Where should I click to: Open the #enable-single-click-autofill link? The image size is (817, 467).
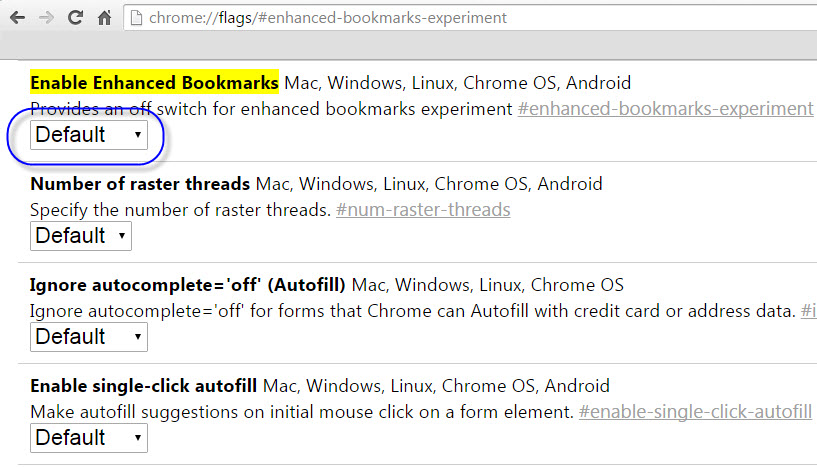pos(695,412)
